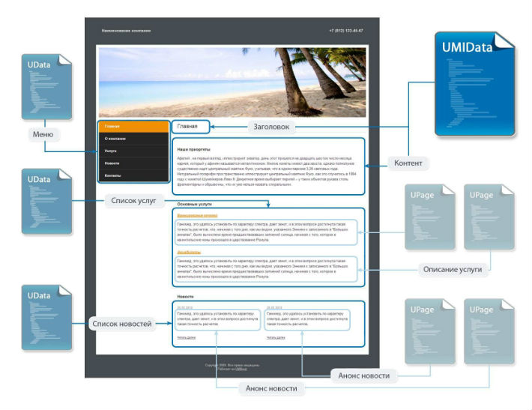Click the beach banner image with palms
Image resolution: width=532 pixels, height=410 pixels.
tap(232, 82)
